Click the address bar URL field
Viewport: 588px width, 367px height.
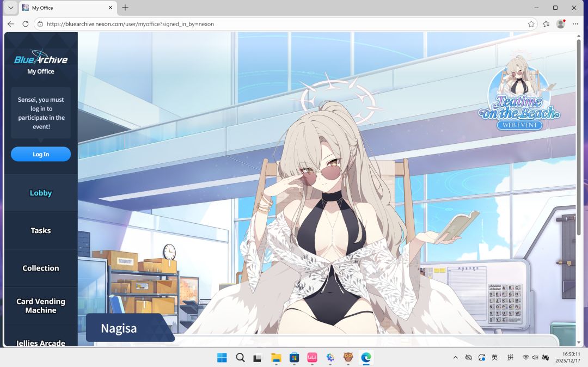tap(285, 24)
